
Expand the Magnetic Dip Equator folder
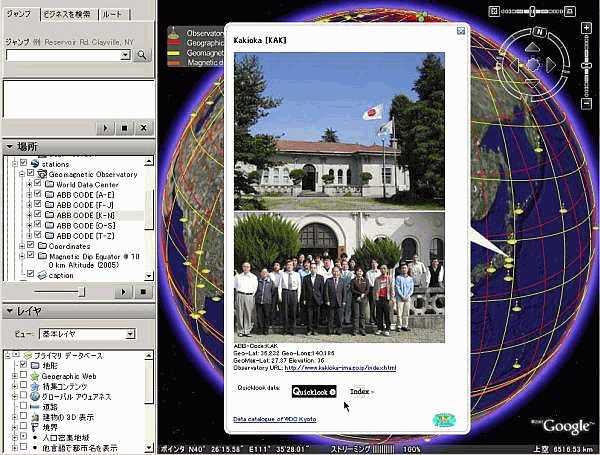click(x=22, y=256)
